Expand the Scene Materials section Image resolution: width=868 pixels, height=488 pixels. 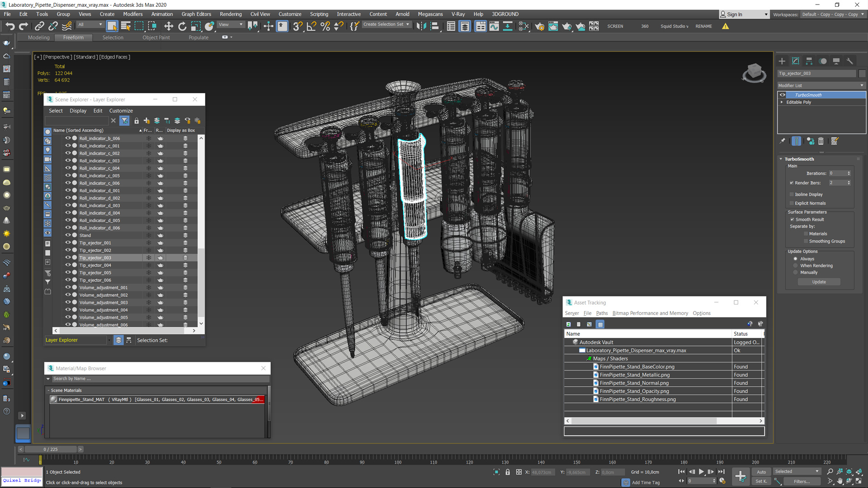[49, 389]
